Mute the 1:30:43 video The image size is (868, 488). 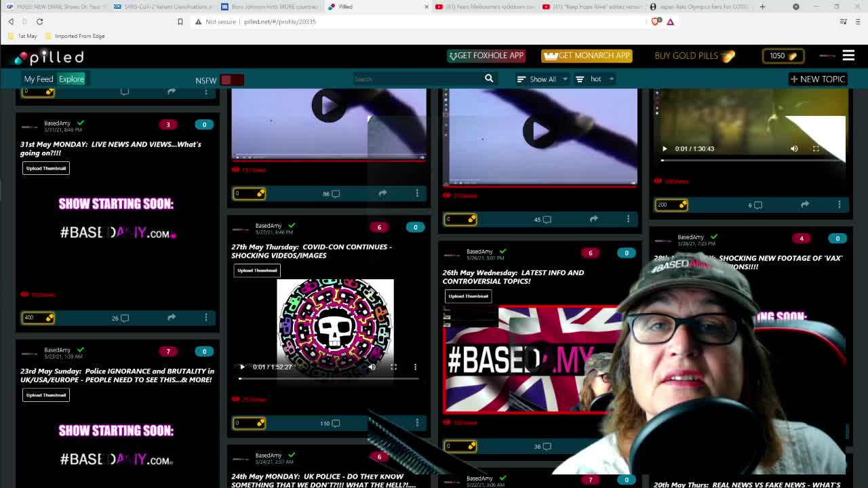point(794,148)
